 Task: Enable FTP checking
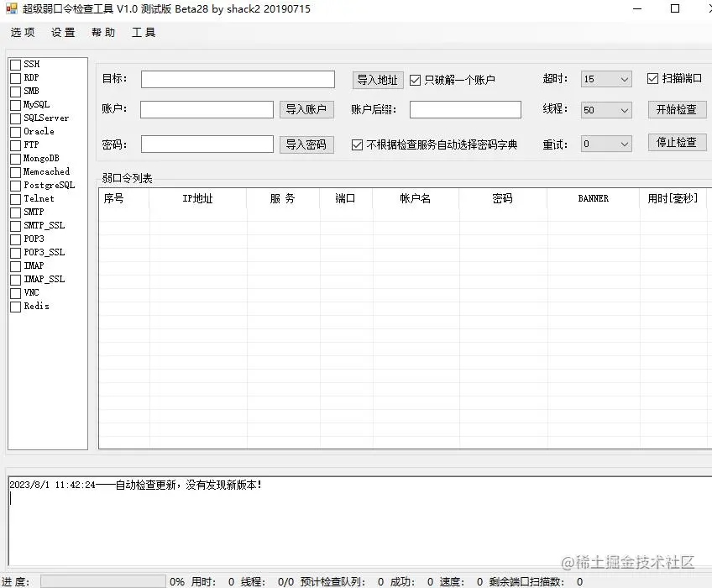(15, 145)
